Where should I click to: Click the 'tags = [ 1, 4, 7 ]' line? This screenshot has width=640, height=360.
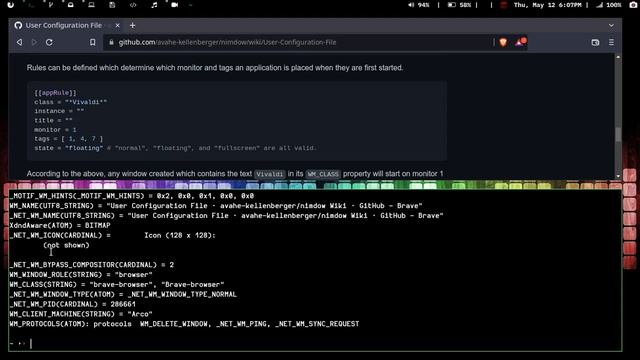point(69,139)
